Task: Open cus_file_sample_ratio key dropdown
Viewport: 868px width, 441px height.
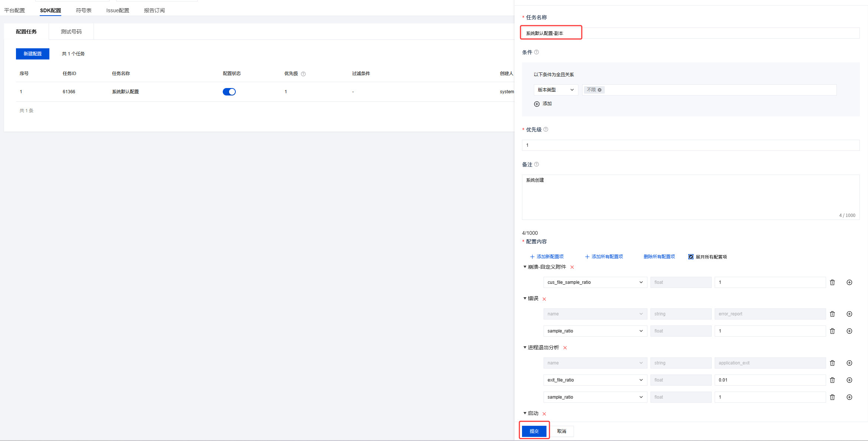Action: point(595,282)
